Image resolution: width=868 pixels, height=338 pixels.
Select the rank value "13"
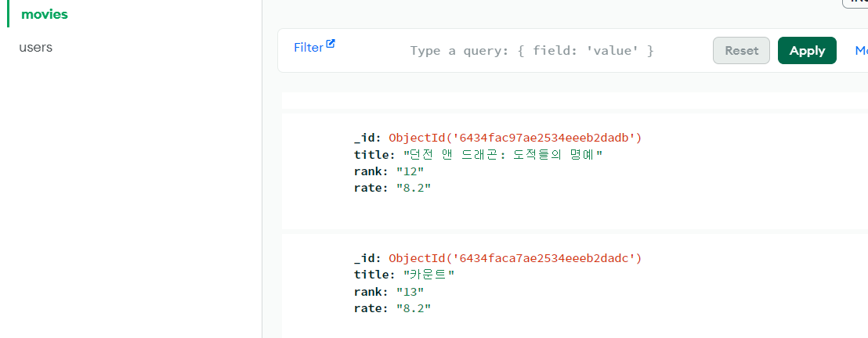(x=410, y=292)
